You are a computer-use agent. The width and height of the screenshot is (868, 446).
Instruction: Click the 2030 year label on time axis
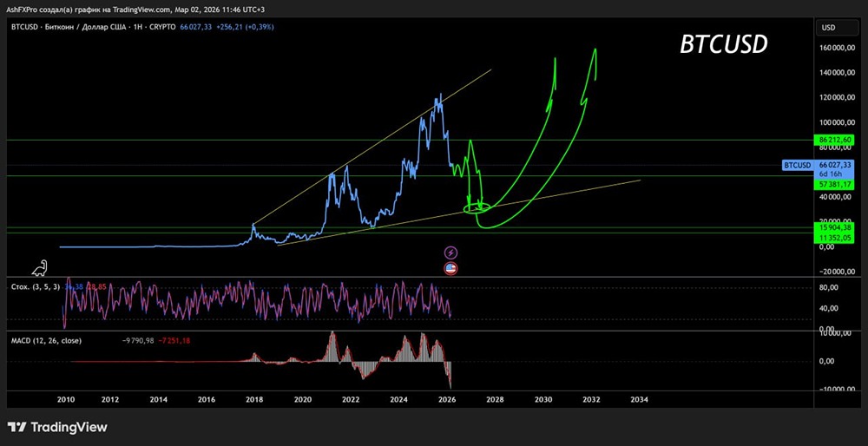pyautogui.click(x=543, y=399)
